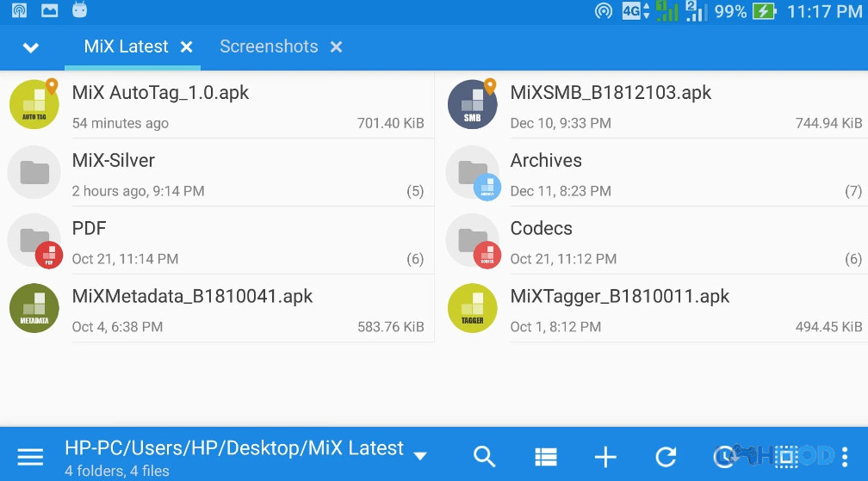The image size is (868, 481).
Task: Close the MiX Latest tab
Action: (187, 47)
